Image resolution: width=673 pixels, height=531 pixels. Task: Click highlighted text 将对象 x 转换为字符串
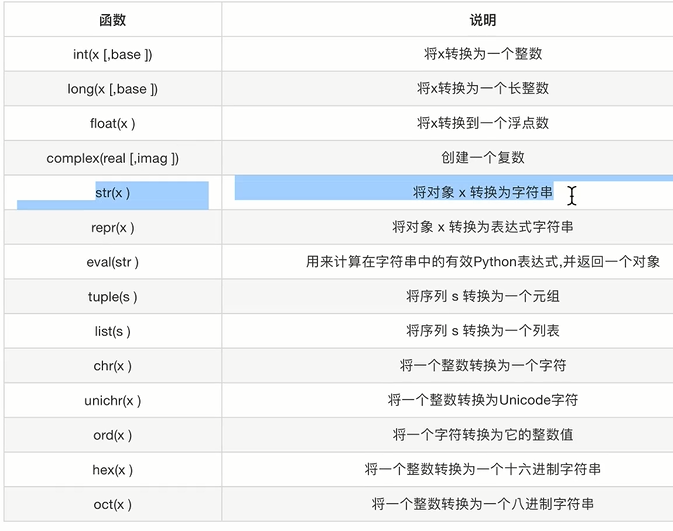[x=483, y=192]
